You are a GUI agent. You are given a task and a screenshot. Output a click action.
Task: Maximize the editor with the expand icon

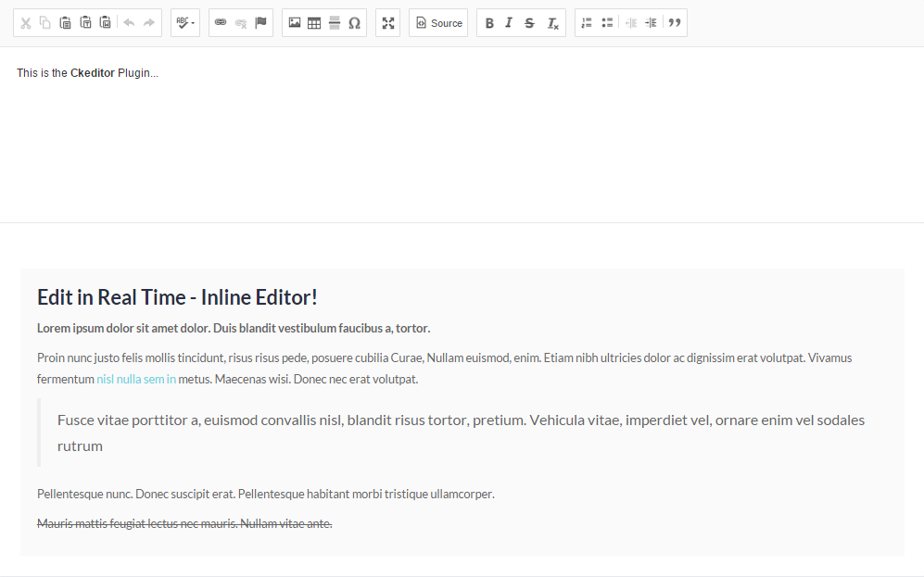point(388,23)
